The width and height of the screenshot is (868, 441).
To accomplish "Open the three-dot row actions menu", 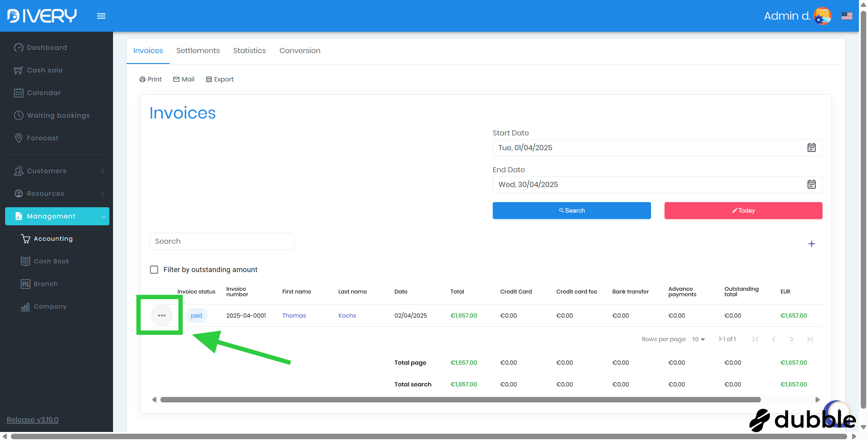I will (x=162, y=315).
